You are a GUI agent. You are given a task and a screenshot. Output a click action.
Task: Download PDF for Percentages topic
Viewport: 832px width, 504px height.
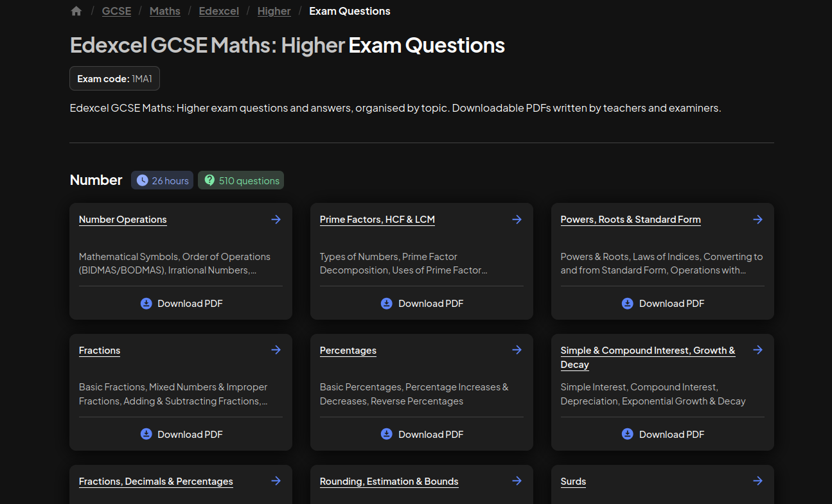coord(422,434)
